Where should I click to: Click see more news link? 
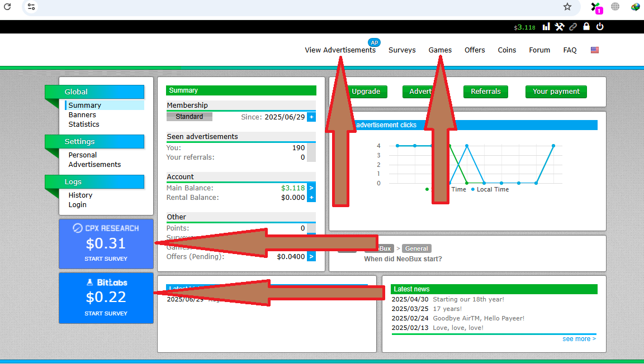click(x=579, y=339)
